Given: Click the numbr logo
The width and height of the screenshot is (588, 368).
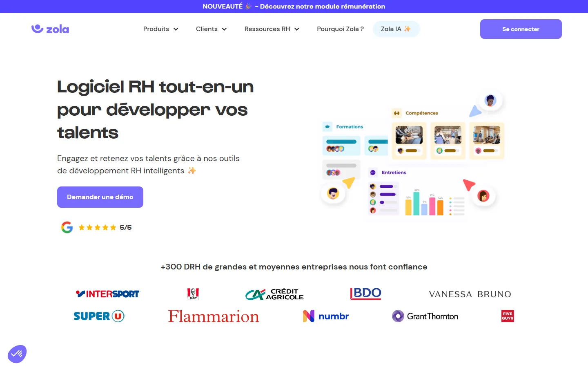Looking at the screenshot, I should (x=326, y=316).
